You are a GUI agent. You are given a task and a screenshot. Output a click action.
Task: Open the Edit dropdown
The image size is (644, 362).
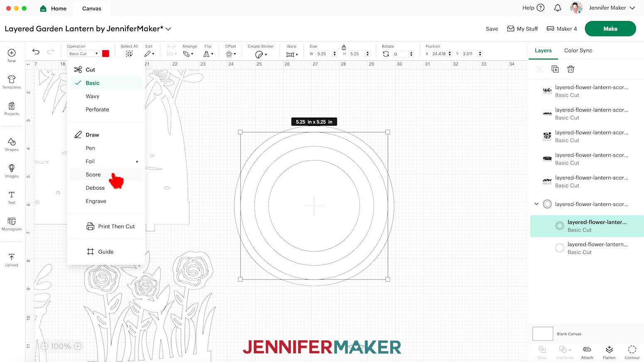150,54
